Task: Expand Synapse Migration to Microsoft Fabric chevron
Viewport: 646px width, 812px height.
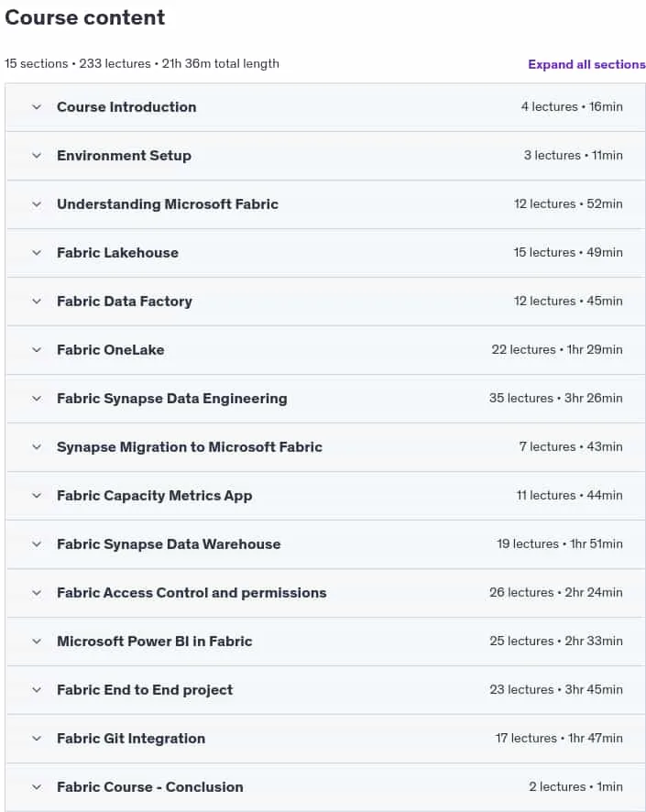Action: point(37,447)
